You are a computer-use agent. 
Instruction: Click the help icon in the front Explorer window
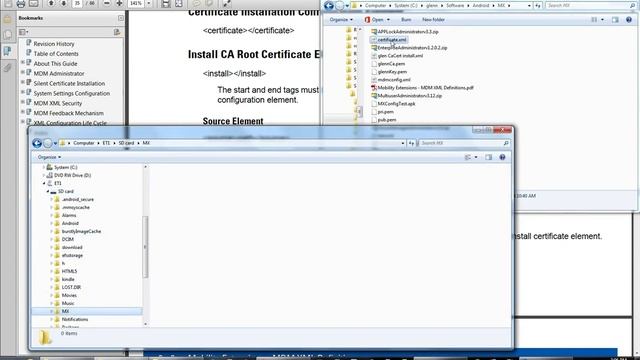point(502,157)
